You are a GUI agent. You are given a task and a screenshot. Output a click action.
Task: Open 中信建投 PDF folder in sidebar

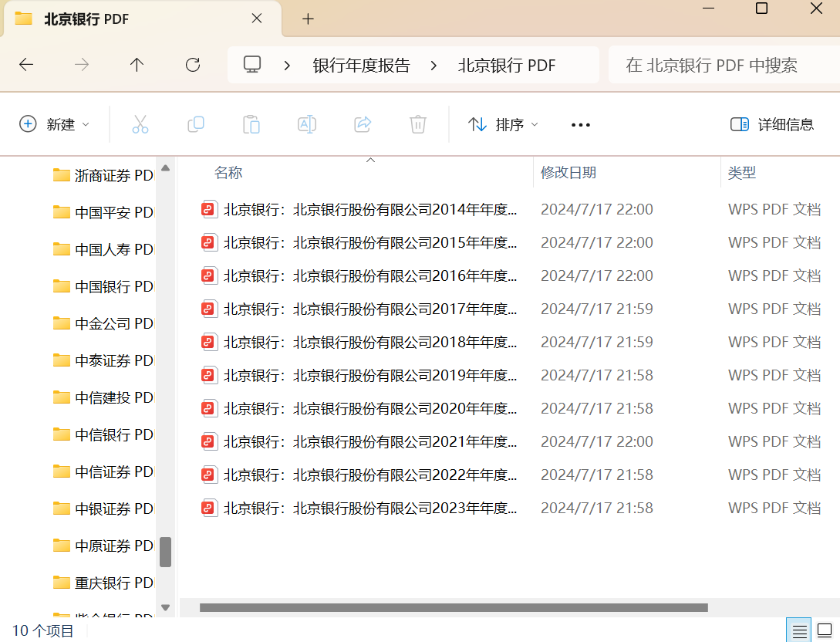[103, 397]
